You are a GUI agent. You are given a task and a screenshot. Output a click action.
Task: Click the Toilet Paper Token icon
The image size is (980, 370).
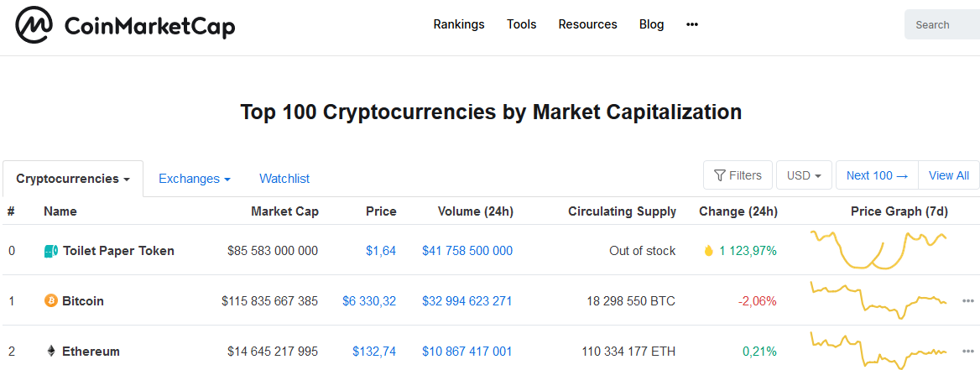(x=51, y=250)
